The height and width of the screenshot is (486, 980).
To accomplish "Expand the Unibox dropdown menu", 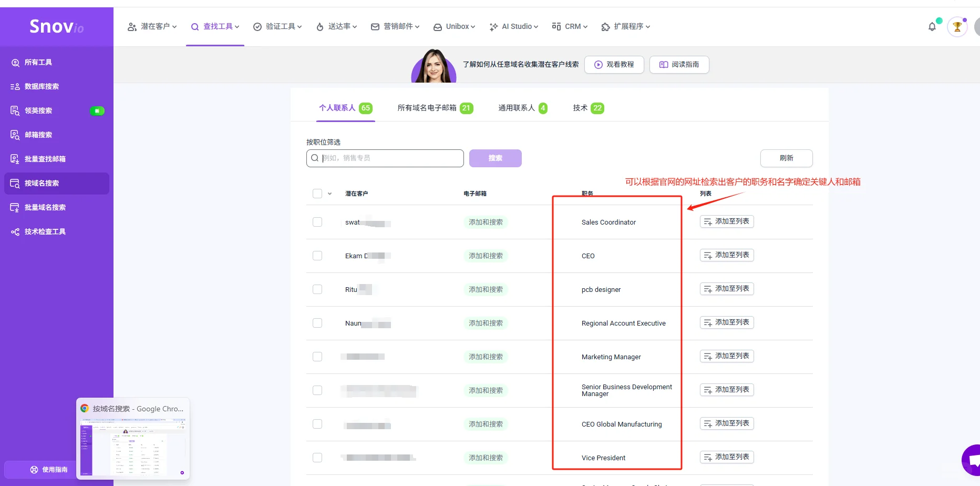I will click(454, 26).
